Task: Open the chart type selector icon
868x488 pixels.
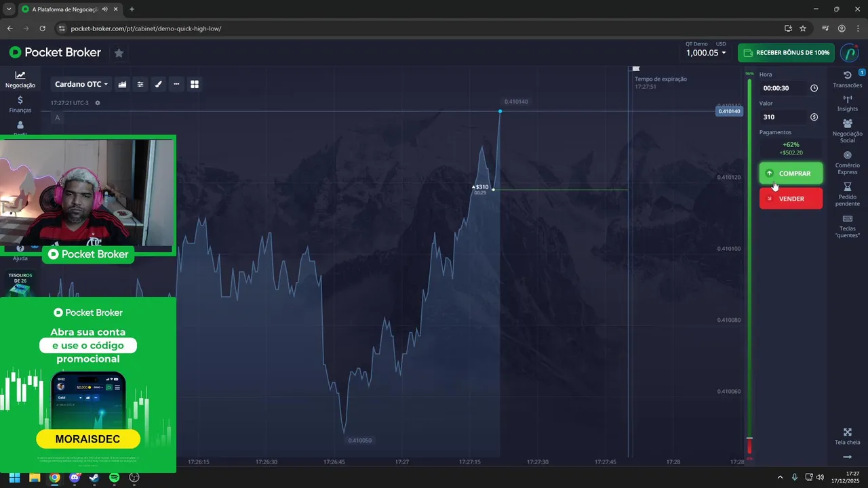Action: click(123, 84)
